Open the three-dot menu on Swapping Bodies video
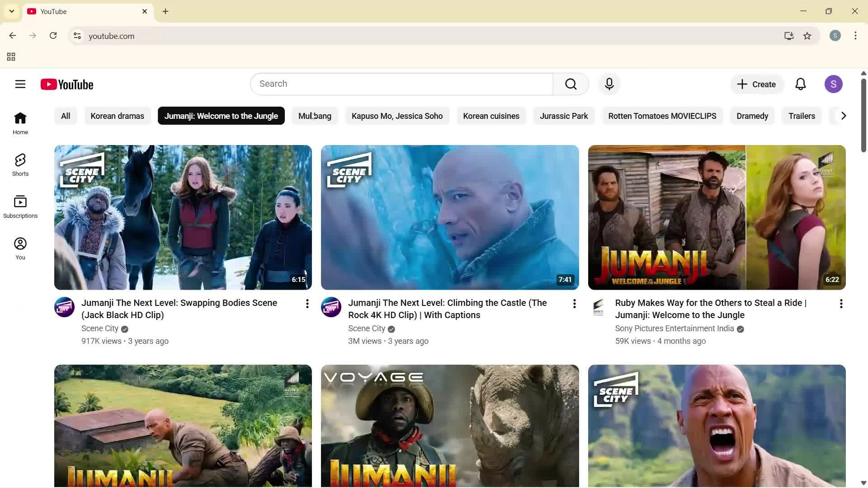868x488 pixels. click(x=307, y=304)
